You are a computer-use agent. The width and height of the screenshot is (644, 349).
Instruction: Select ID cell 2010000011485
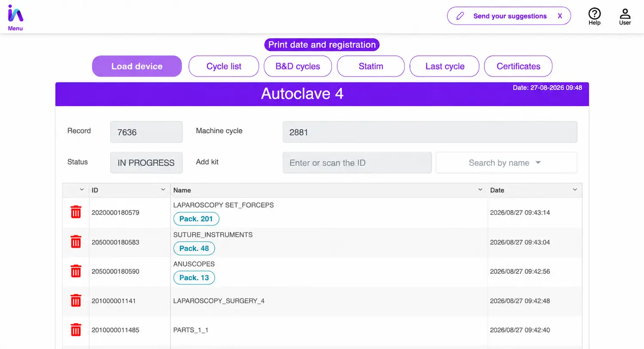click(115, 331)
